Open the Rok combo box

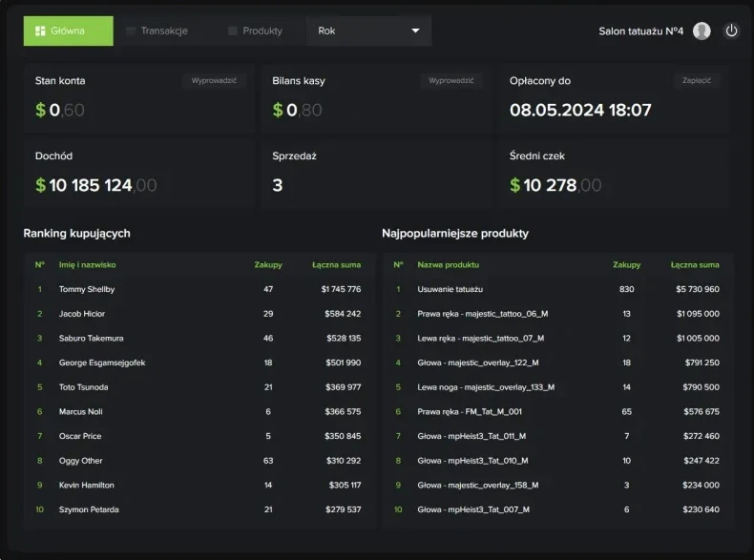368,31
